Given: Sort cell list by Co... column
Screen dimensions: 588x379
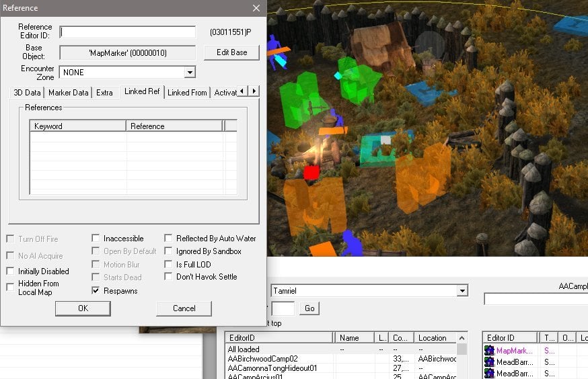Looking at the screenshot, I should pos(401,338).
